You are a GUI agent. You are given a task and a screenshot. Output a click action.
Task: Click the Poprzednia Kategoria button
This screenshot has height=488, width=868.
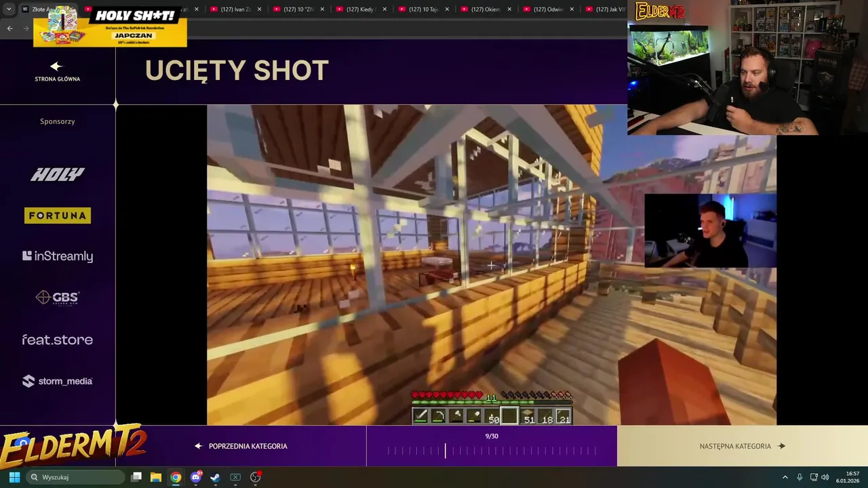pyautogui.click(x=241, y=446)
